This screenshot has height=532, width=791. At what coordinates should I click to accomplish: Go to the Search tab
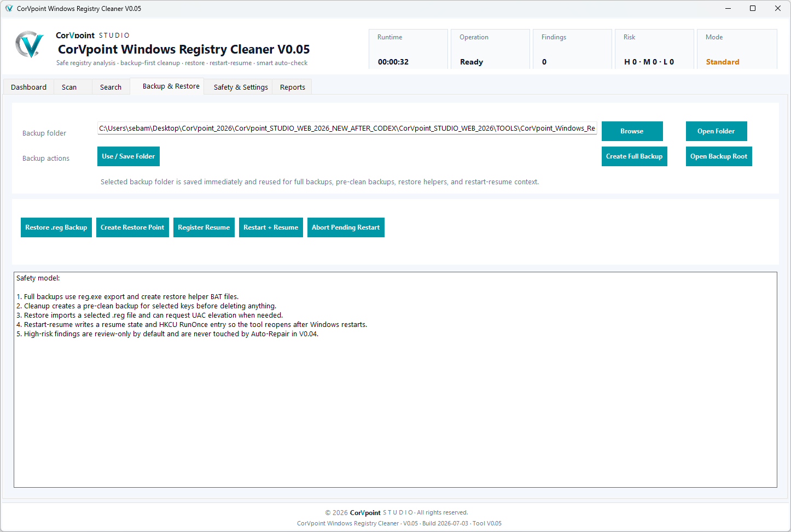(110, 87)
